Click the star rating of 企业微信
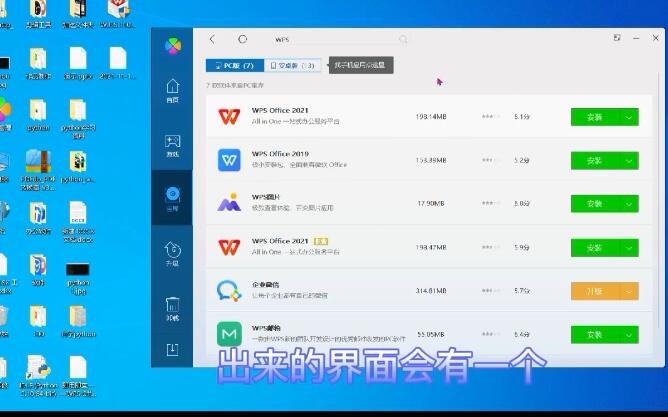This screenshot has height=417, width=668. click(x=491, y=290)
